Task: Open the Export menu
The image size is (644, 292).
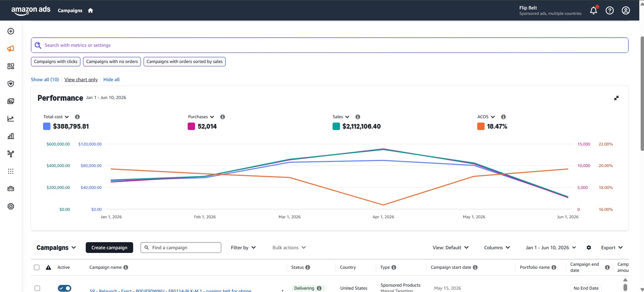Action: (612, 248)
